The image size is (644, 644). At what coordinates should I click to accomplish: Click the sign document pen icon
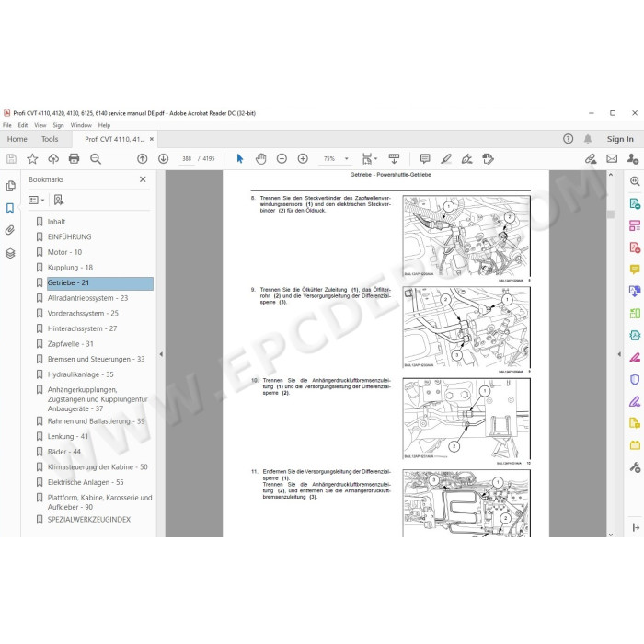[467, 159]
